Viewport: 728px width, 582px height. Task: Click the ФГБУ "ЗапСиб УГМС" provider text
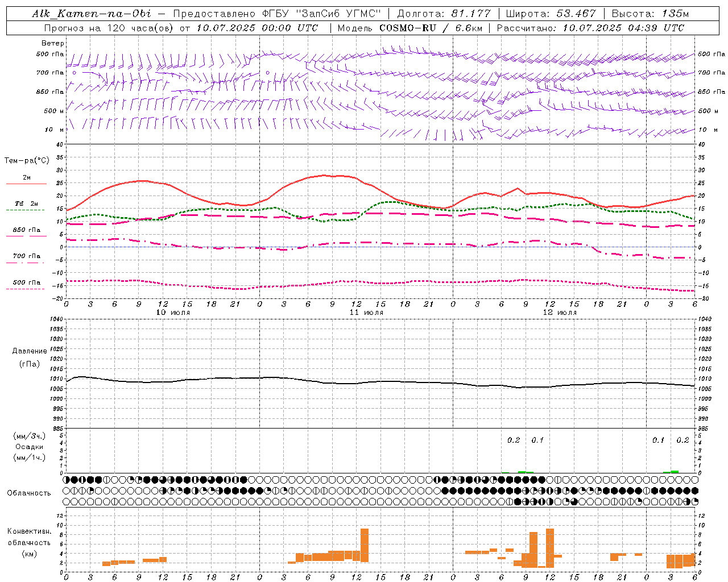[x=321, y=14]
